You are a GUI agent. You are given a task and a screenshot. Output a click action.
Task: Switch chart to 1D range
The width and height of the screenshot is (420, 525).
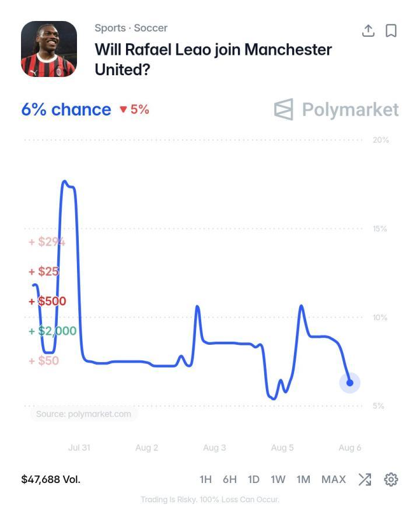(x=254, y=480)
